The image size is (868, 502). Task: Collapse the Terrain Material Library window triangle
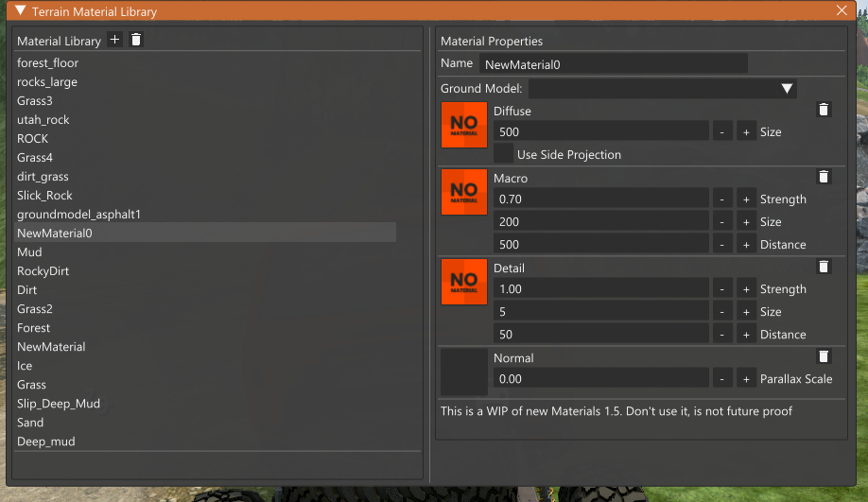click(x=21, y=10)
